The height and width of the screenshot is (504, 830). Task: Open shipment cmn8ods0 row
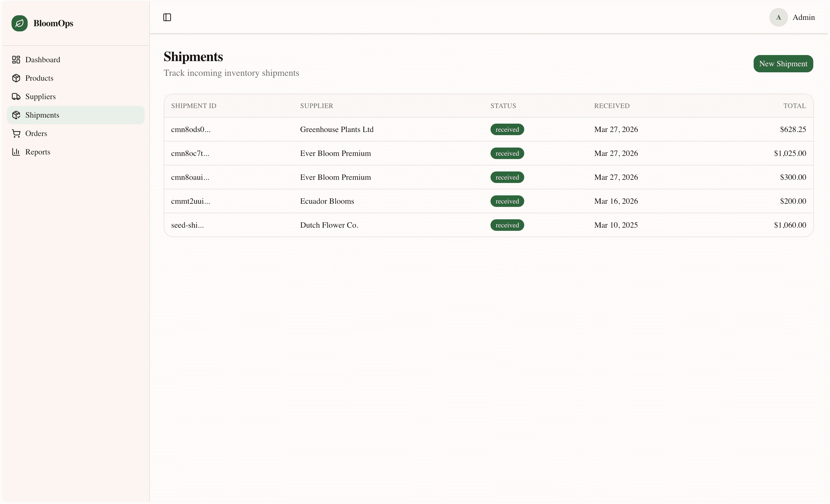tap(191, 129)
